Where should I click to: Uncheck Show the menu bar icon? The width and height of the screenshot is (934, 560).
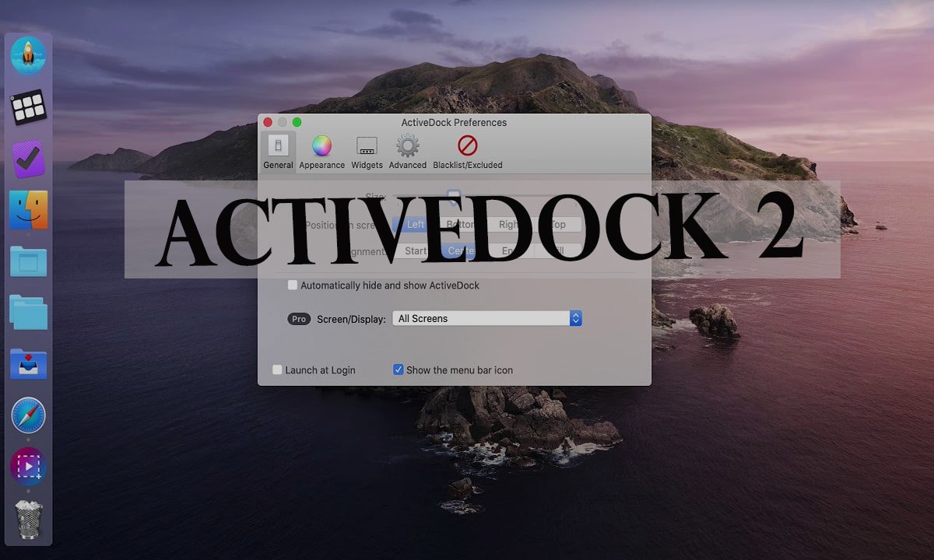tap(399, 370)
